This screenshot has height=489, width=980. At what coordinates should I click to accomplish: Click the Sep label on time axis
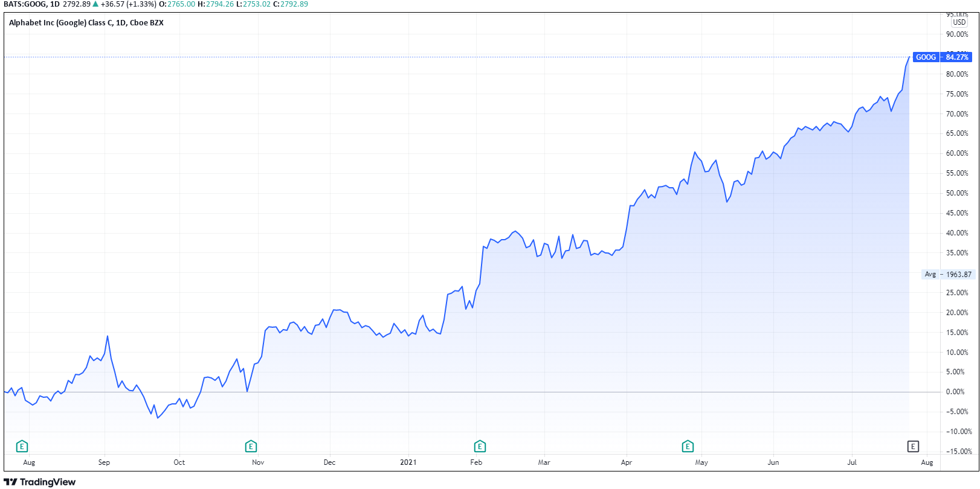104,462
